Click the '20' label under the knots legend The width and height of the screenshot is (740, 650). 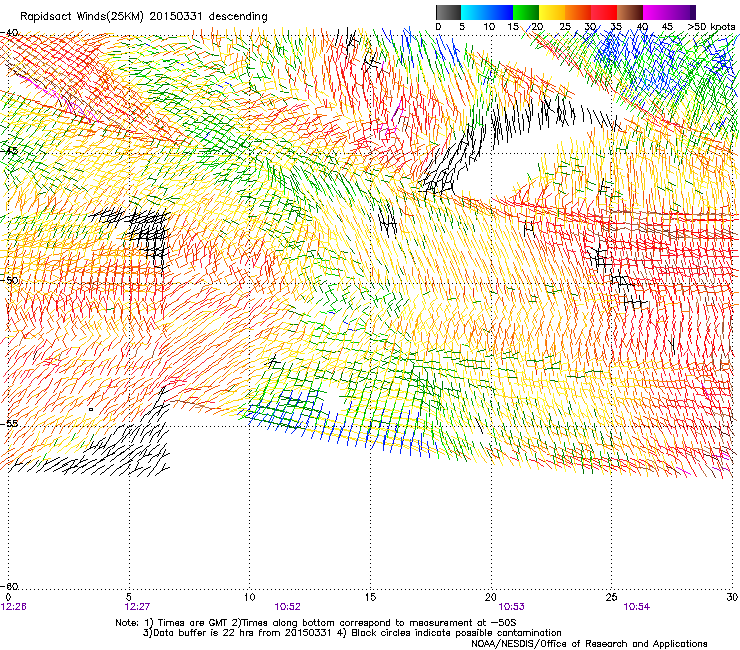[537, 27]
